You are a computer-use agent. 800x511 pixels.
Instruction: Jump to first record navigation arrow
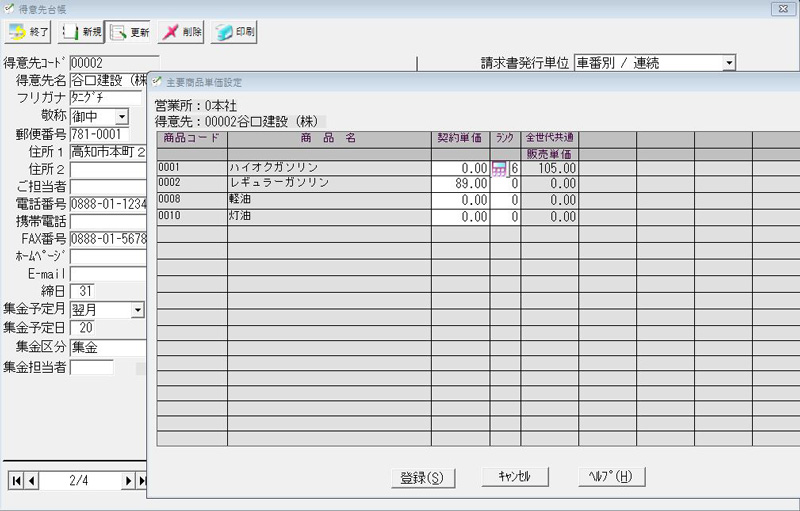tap(16, 481)
